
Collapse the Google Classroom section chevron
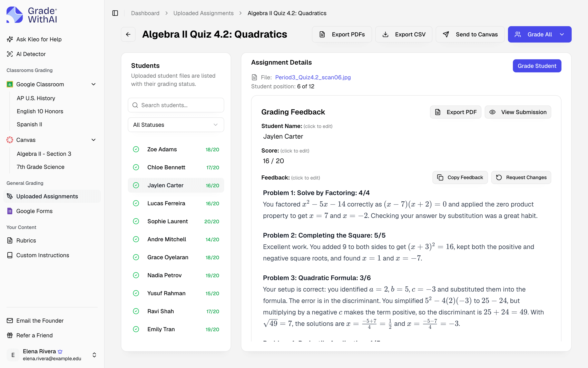pyautogui.click(x=94, y=84)
